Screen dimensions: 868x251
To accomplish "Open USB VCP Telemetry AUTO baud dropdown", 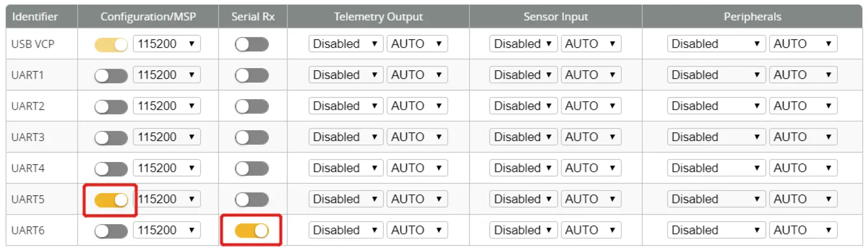I will (x=417, y=44).
